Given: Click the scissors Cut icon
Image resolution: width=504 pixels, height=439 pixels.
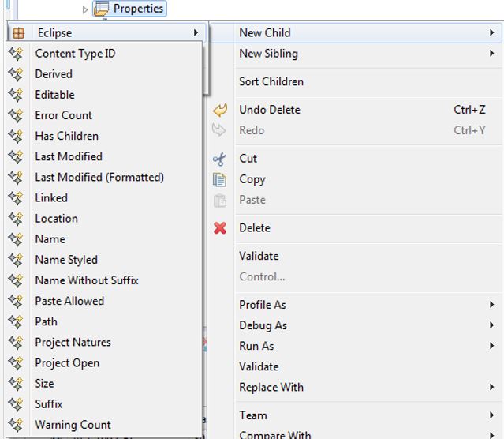Looking at the screenshot, I should 220,159.
